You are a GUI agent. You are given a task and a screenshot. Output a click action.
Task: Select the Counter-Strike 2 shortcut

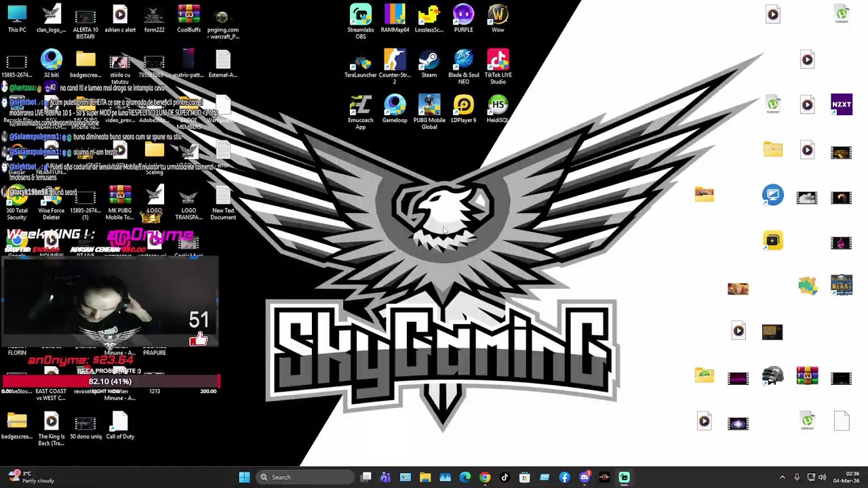coord(395,67)
